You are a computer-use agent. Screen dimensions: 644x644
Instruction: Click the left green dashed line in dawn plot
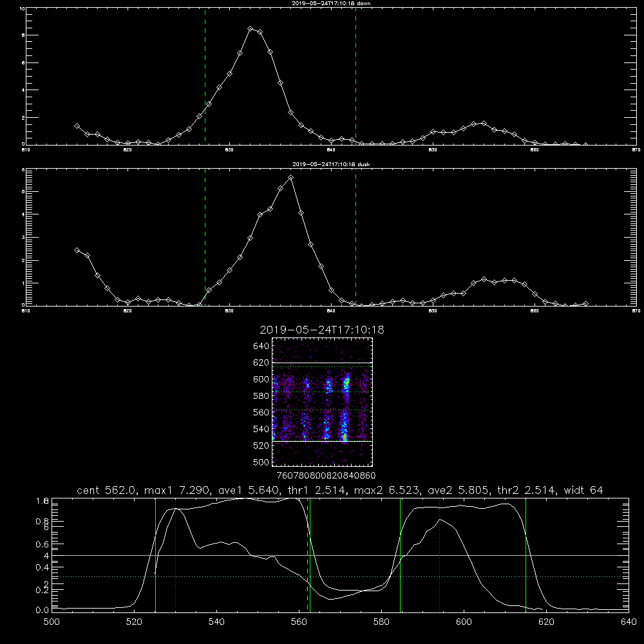(x=205, y=76)
